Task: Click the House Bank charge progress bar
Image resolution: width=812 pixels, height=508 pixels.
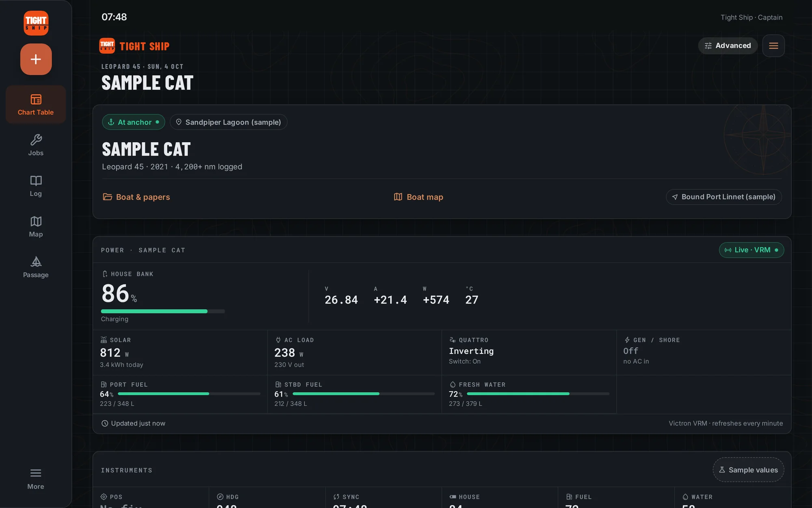Action: point(162,311)
